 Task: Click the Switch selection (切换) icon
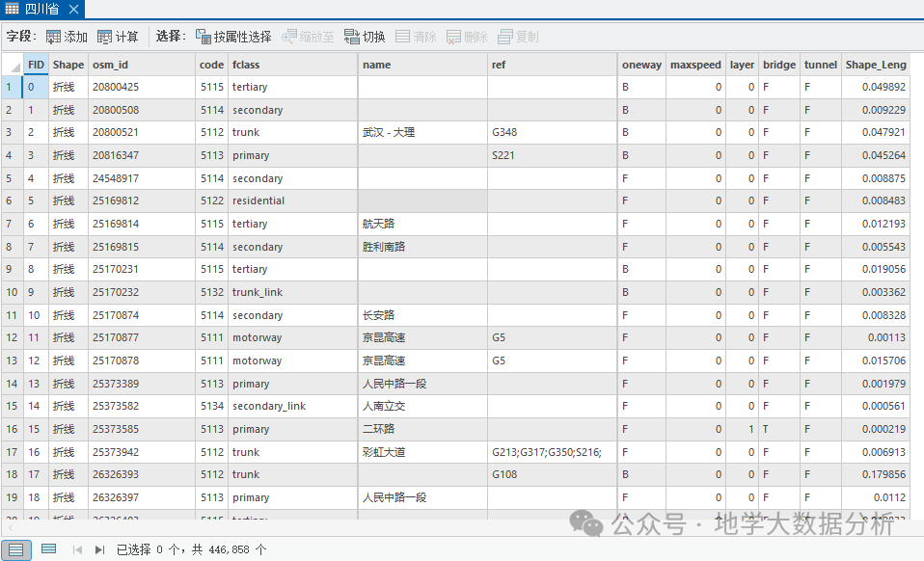tap(352, 37)
